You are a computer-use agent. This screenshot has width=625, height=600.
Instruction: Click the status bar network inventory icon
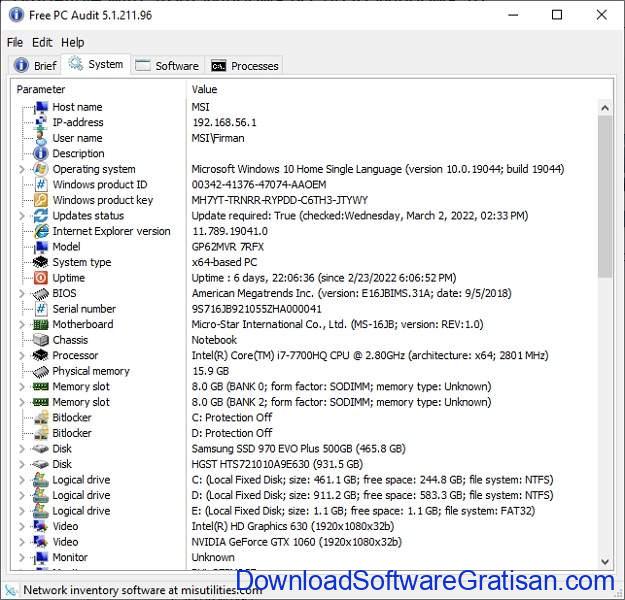coord(11,590)
